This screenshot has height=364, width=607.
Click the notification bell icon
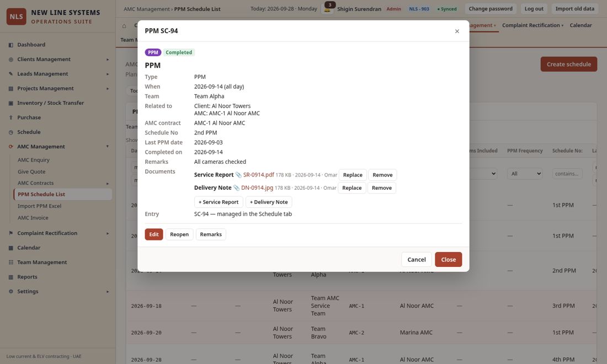click(x=327, y=9)
